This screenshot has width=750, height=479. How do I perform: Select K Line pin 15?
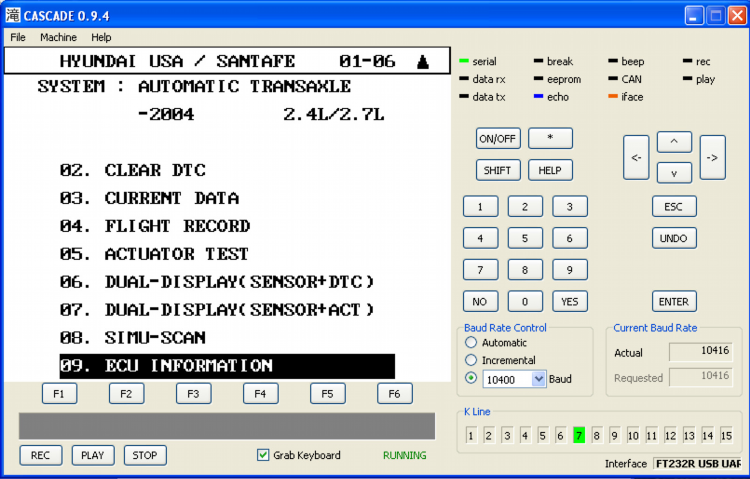pos(726,435)
